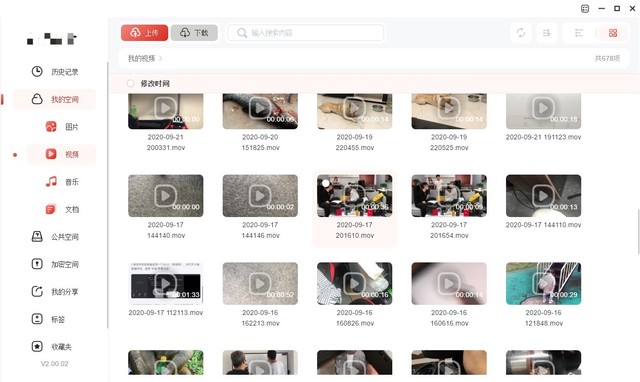Image resolution: width=640 pixels, height=382 pixels.
Task: Toggle selection circle on 2020-09-17 201610.mov
Action: coord(325,183)
